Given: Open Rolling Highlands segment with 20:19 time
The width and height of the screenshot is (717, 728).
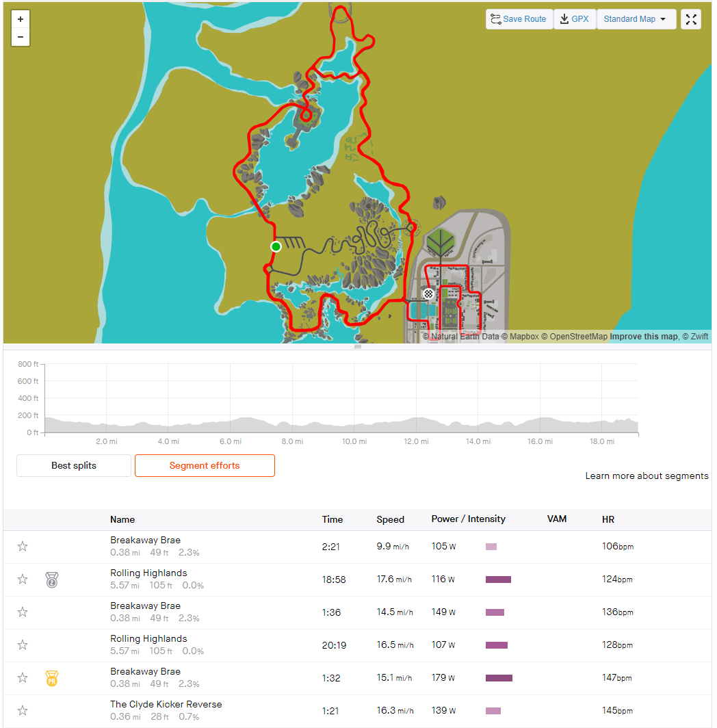Looking at the screenshot, I should tap(148, 639).
